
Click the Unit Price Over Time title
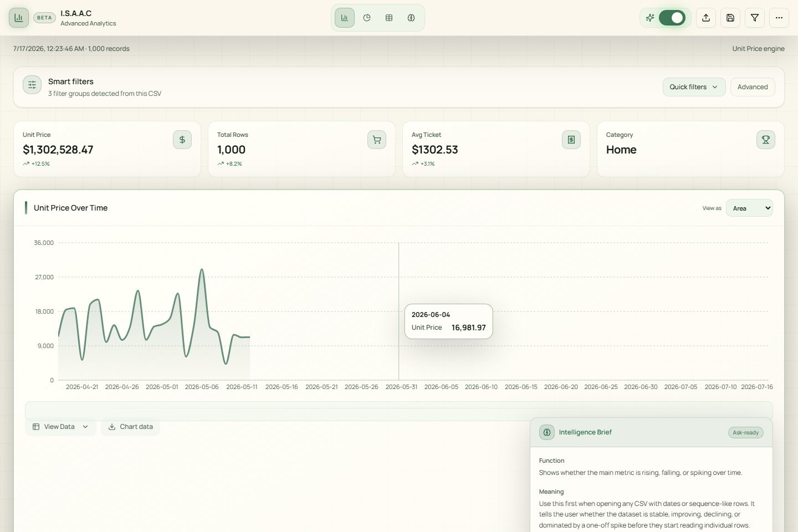(x=70, y=208)
